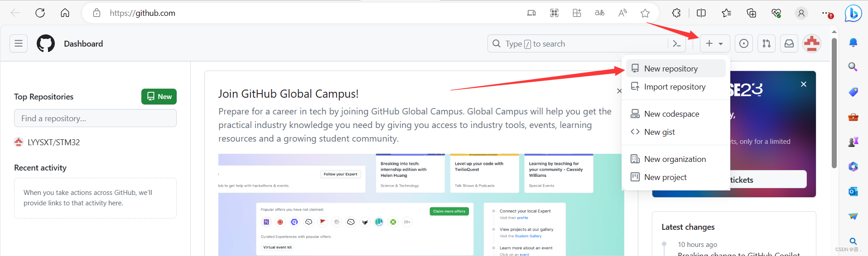Click the browser essentials heart icon
Screen dimensions: 868x256
pyautogui.click(x=776, y=13)
